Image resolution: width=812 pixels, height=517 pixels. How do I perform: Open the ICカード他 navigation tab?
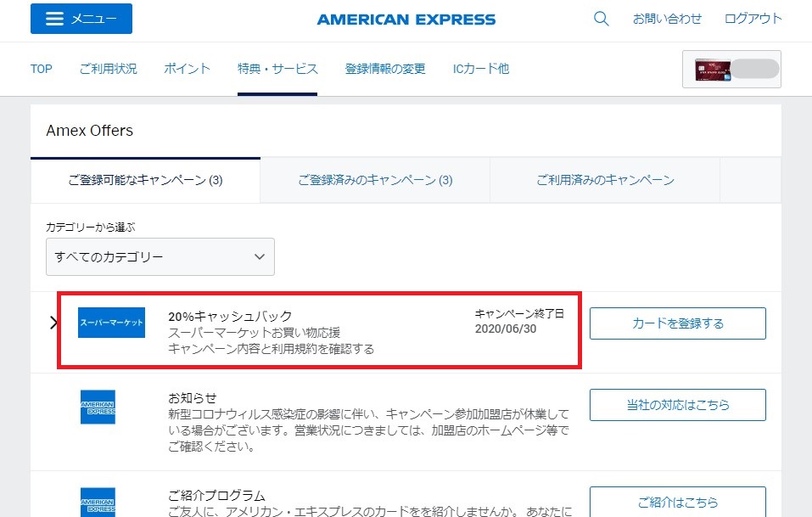(x=481, y=69)
